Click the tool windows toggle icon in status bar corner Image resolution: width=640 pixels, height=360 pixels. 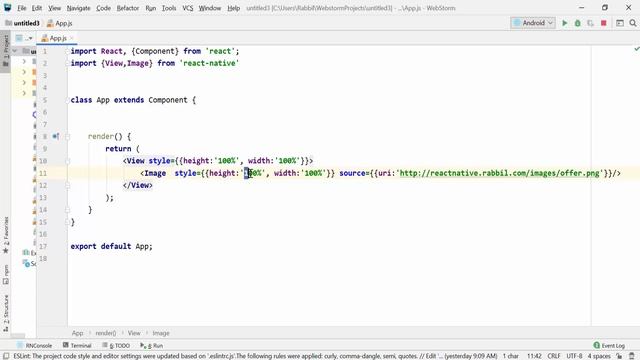point(6,356)
